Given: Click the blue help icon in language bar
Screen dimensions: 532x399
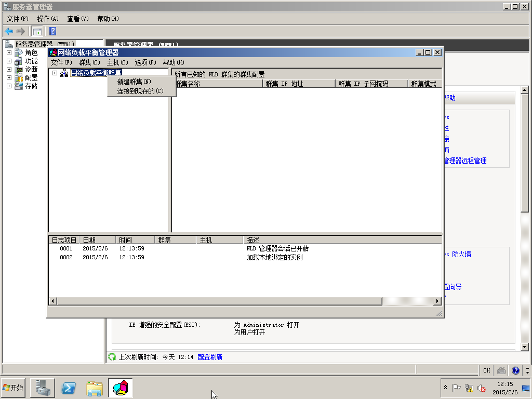Looking at the screenshot, I should point(515,370).
